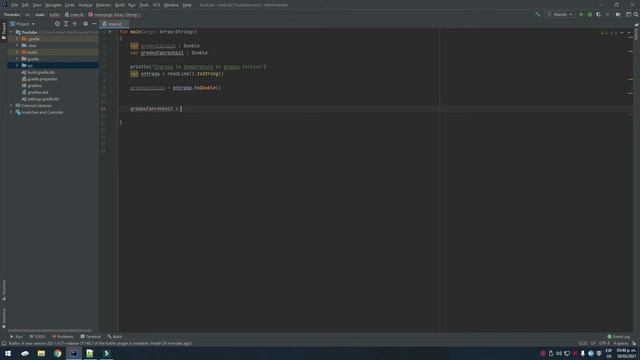Expand Scratches and Consoles node

tap(11, 112)
